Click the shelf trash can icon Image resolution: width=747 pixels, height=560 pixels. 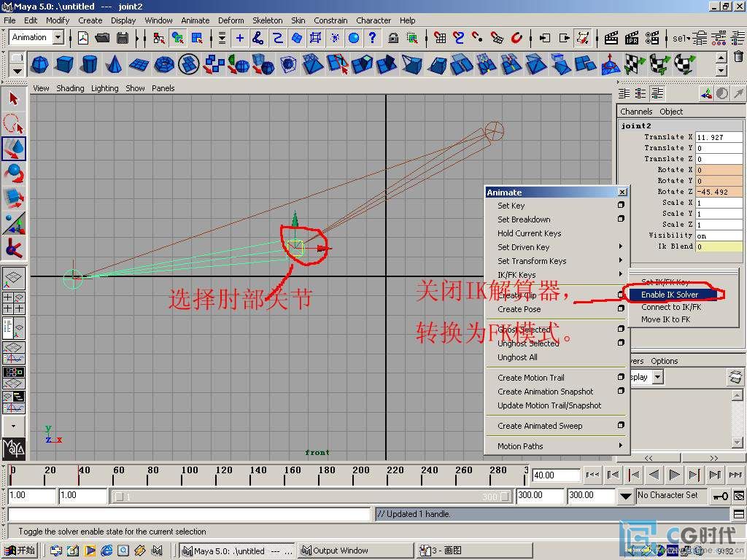coord(738,57)
